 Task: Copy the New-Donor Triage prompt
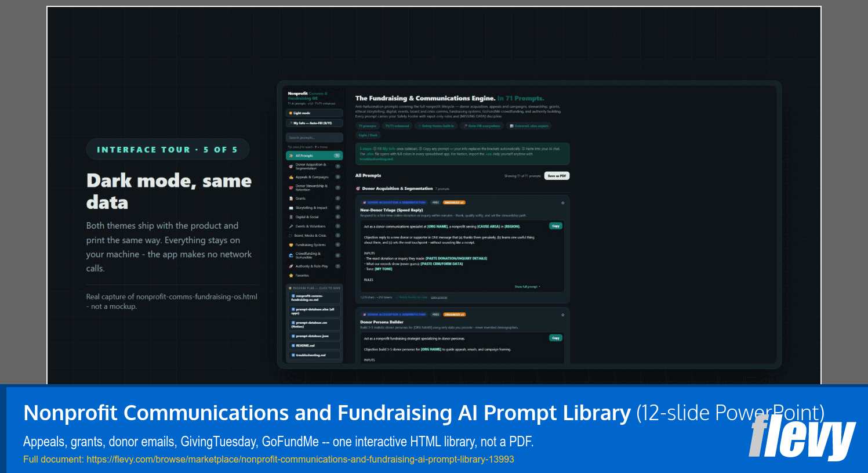[x=555, y=226]
